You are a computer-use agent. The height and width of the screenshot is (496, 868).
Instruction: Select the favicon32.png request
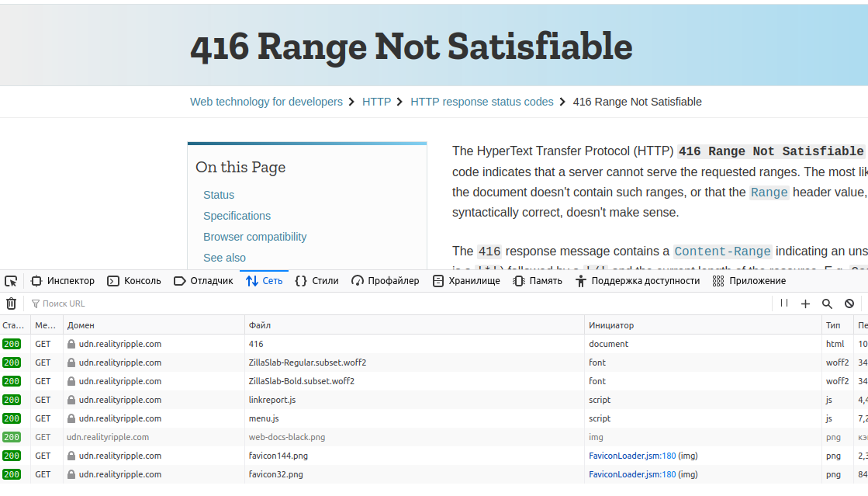(x=434, y=474)
